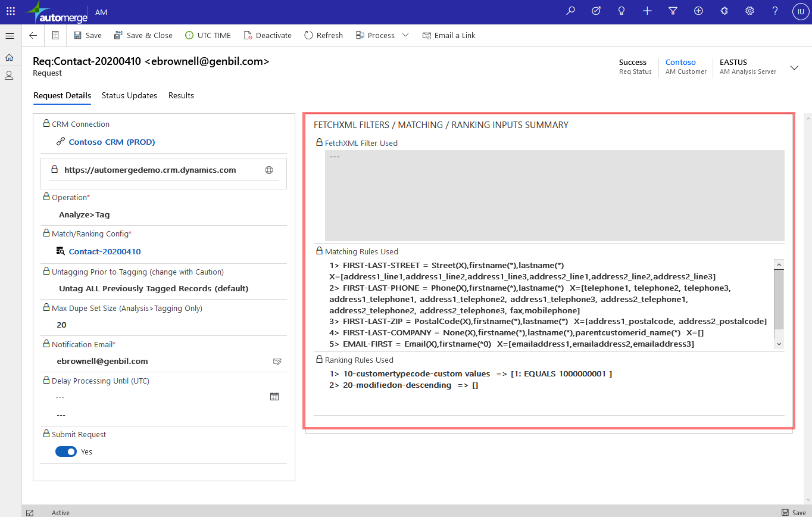Expand the header details chevron
This screenshot has height=517, width=812.
(x=794, y=68)
